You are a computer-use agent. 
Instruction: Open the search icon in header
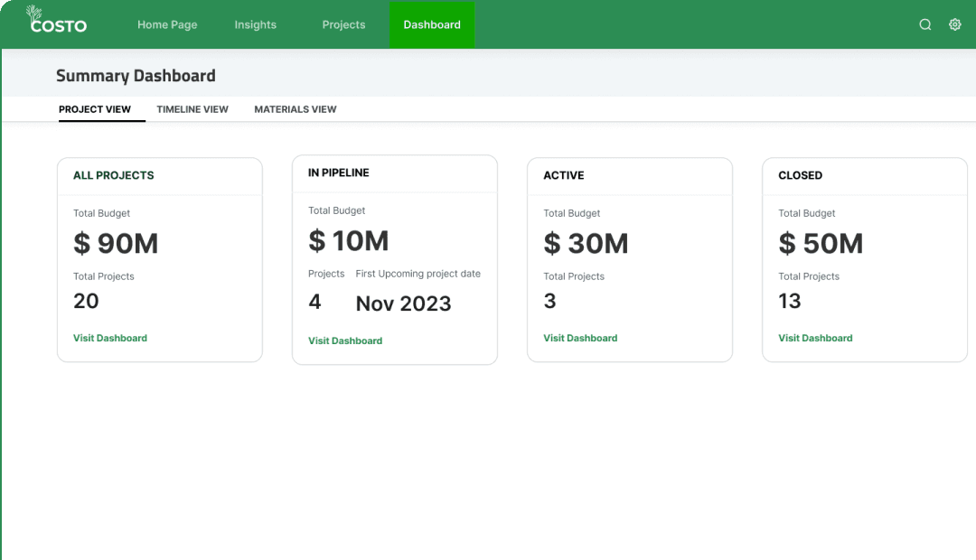click(925, 24)
